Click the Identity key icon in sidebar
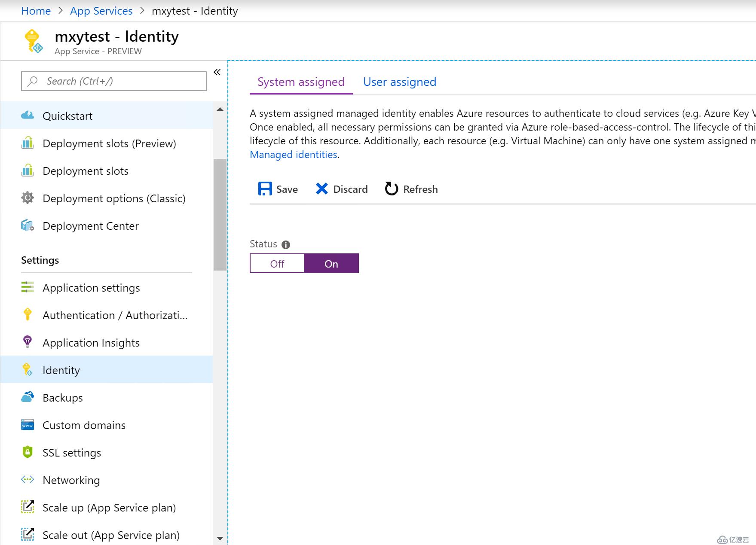 tap(28, 369)
